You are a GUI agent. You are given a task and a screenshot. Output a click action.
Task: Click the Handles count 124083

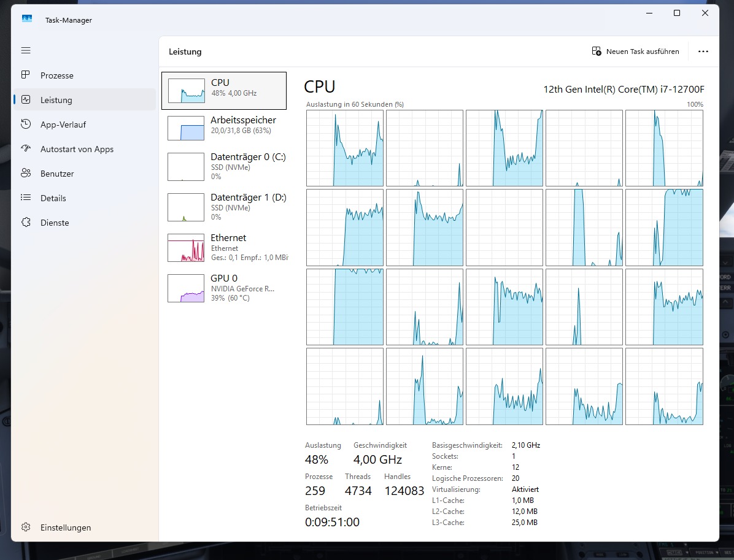(404, 491)
